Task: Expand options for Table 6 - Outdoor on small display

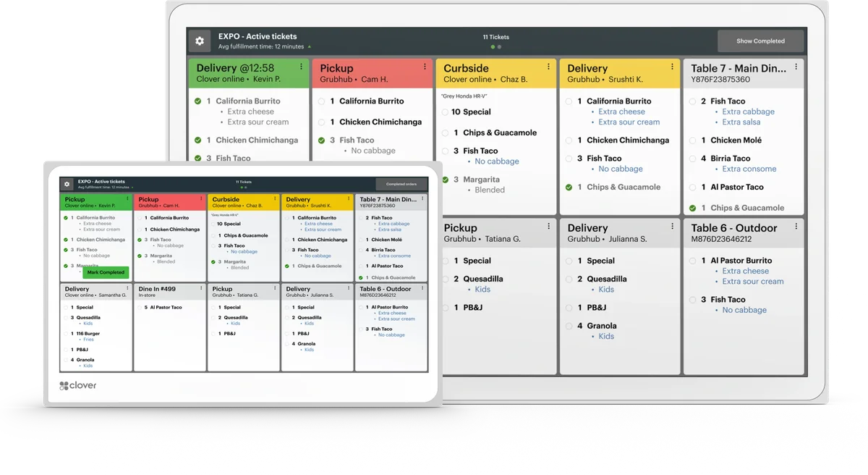Action: [x=423, y=288]
